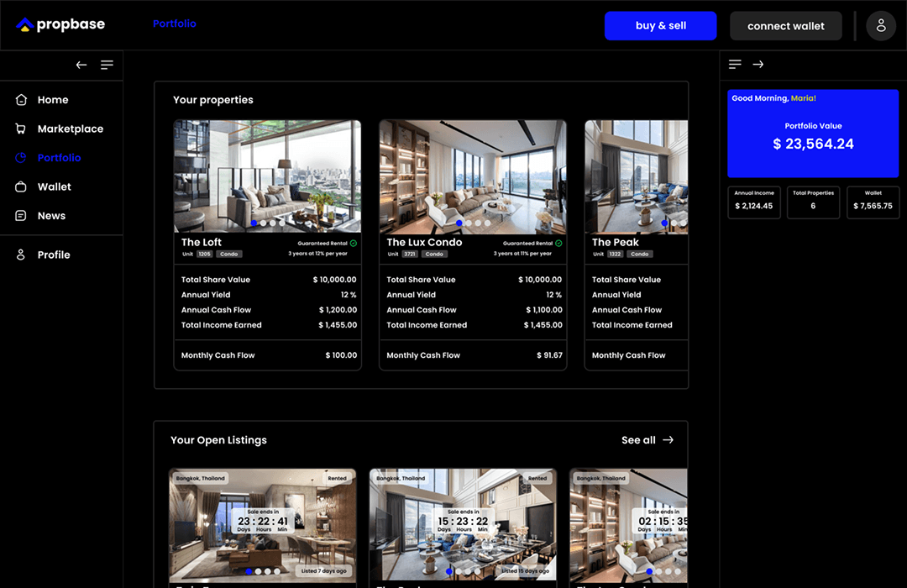Open the user profile avatar icon
Viewport: 907px width, 588px height.
pos(881,26)
